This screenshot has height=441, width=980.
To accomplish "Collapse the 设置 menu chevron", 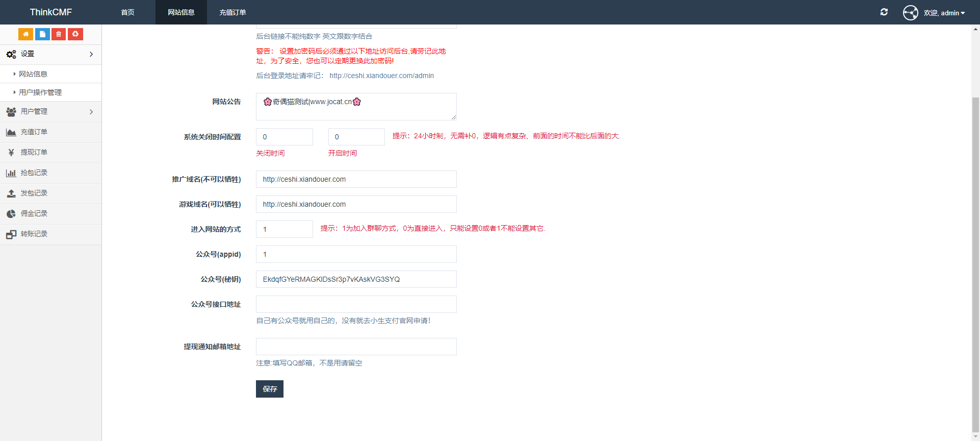I will [91, 54].
